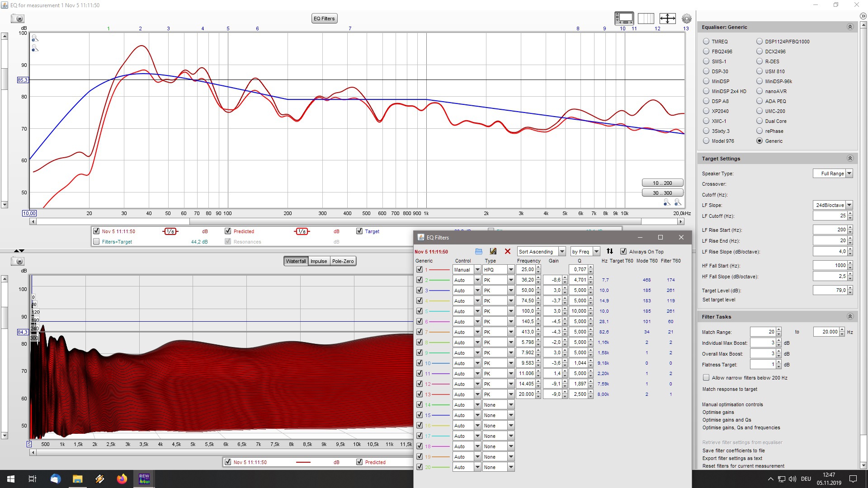Image resolution: width=868 pixels, height=488 pixels.
Task: Select the MiniDSP 2x4 HD equaliser radio
Action: (706, 91)
